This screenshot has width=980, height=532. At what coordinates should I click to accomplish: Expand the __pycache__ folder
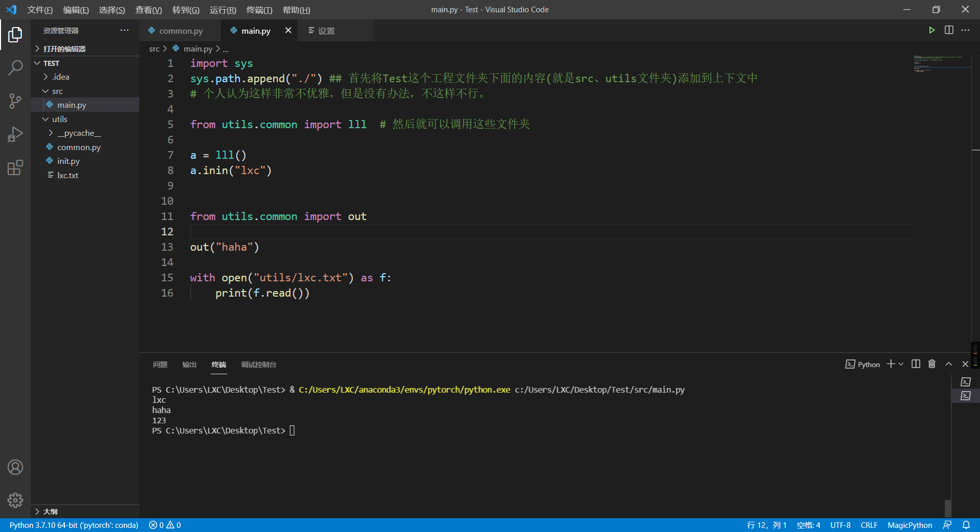point(85,133)
